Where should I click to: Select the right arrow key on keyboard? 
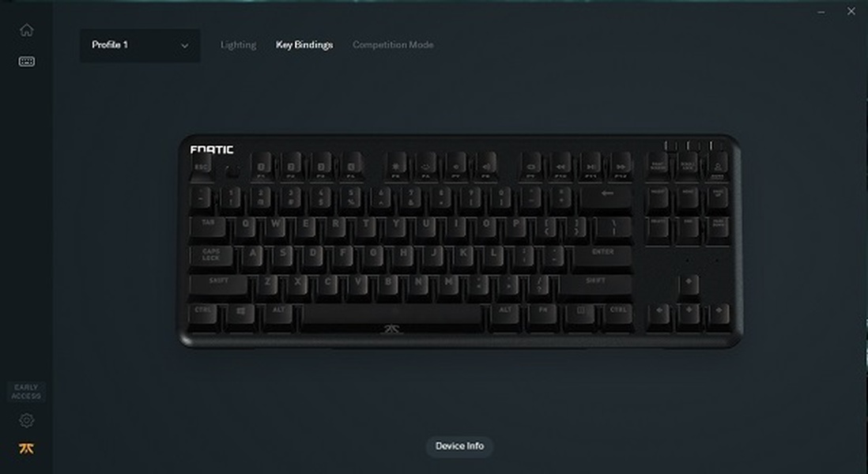719,312
